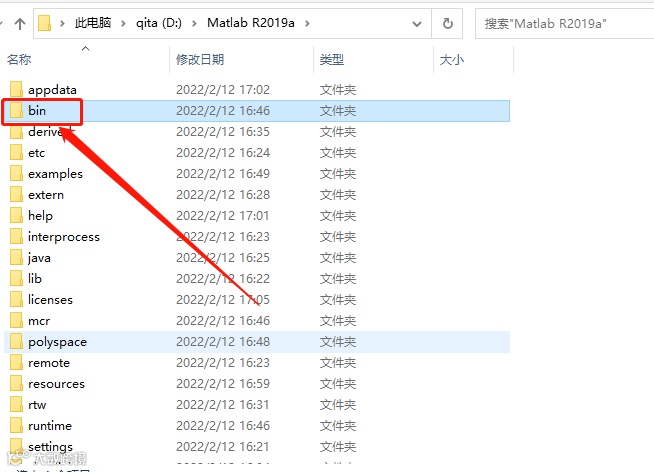Click the folder icon in address bar

(x=44, y=23)
